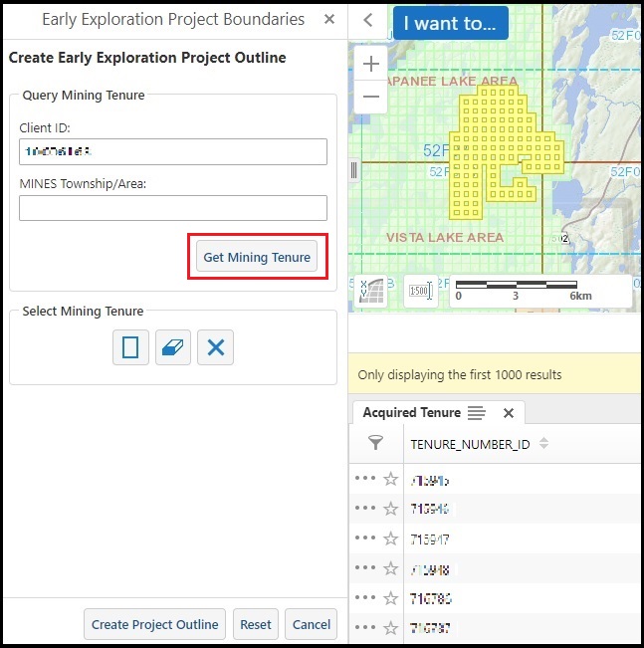Sort by the TENURE_NUMBER_ID column
The image size is (644, 648).
click(x=543, y=444)
